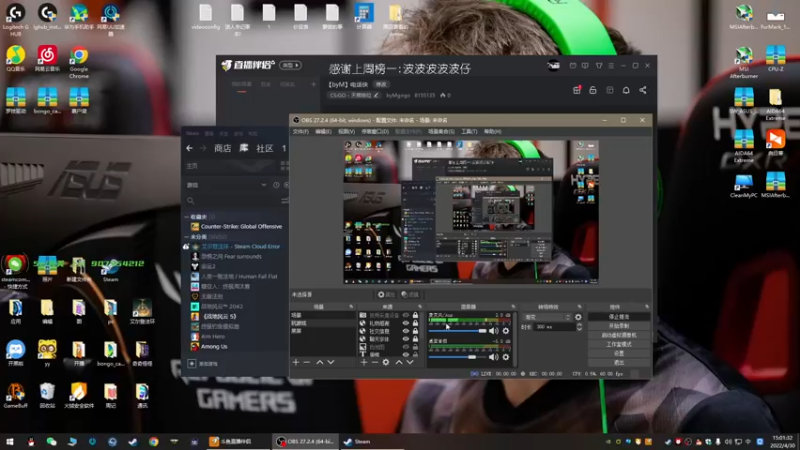Open the QQ音乐 desktop icon
This screenshot has height=450, width=800.
click(15, 59)
